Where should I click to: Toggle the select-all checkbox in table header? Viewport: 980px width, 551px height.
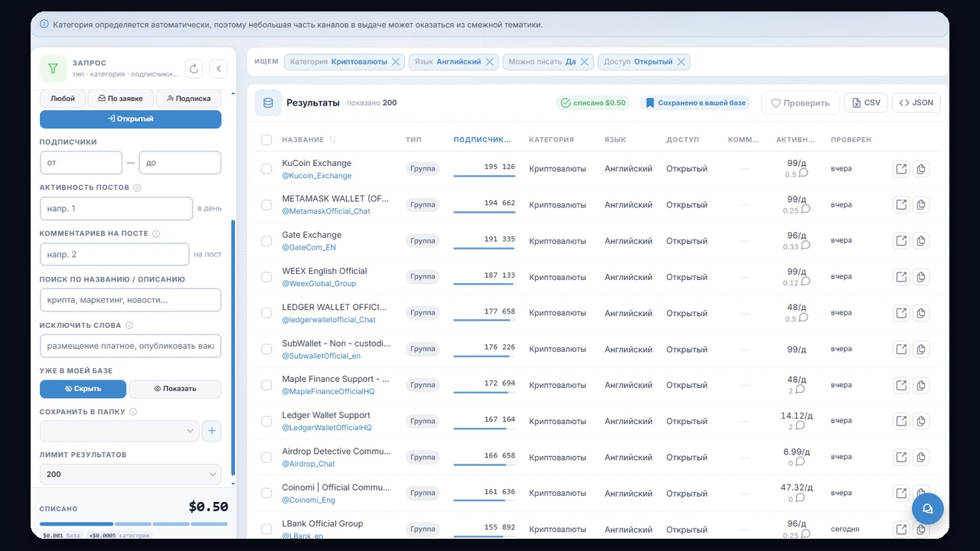click(266, 140)
